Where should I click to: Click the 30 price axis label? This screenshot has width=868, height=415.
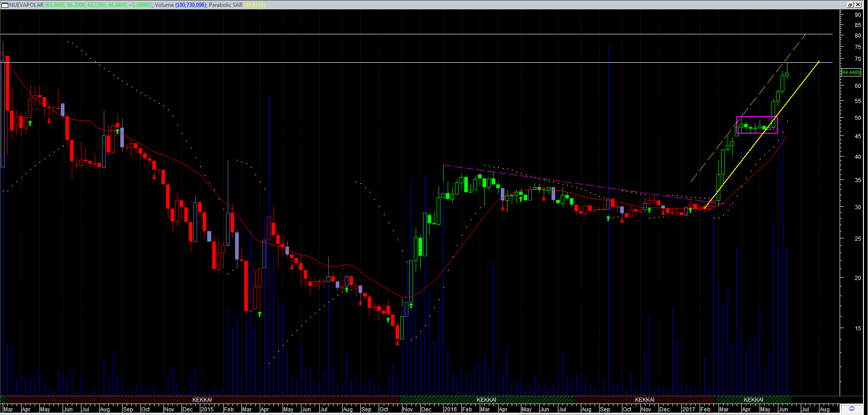click(857, 207)
